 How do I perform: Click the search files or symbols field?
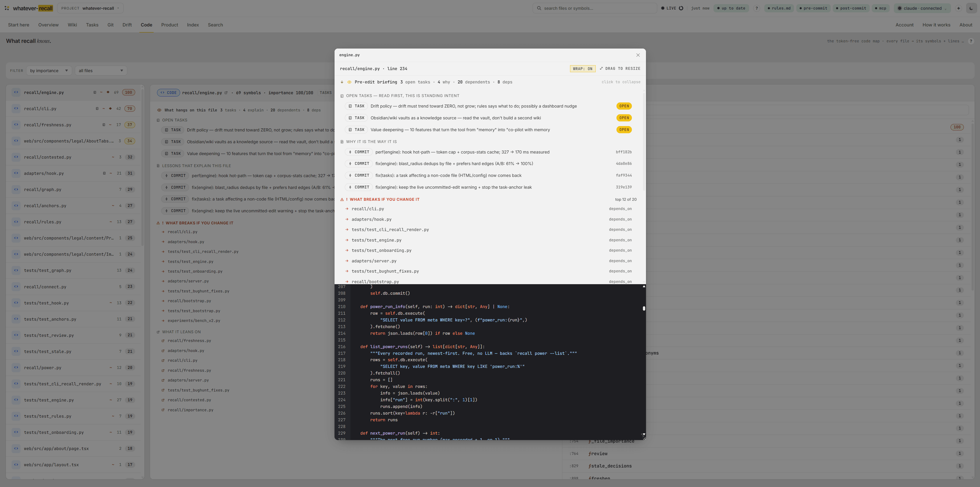click(x=595, y=8)
